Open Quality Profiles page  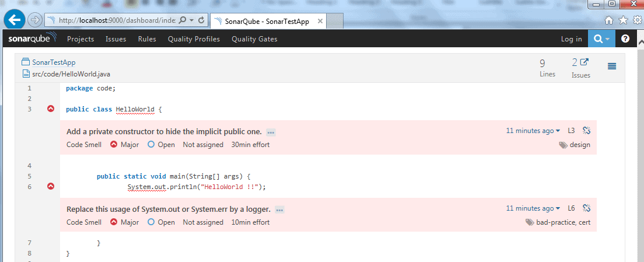[194, 39]
